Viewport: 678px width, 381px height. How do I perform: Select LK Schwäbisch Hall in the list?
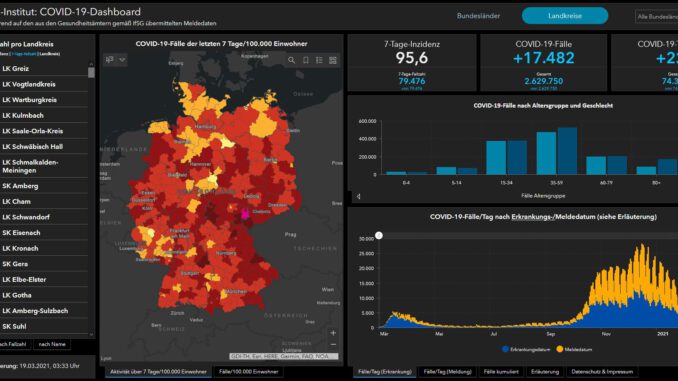(x=44, y=147)
